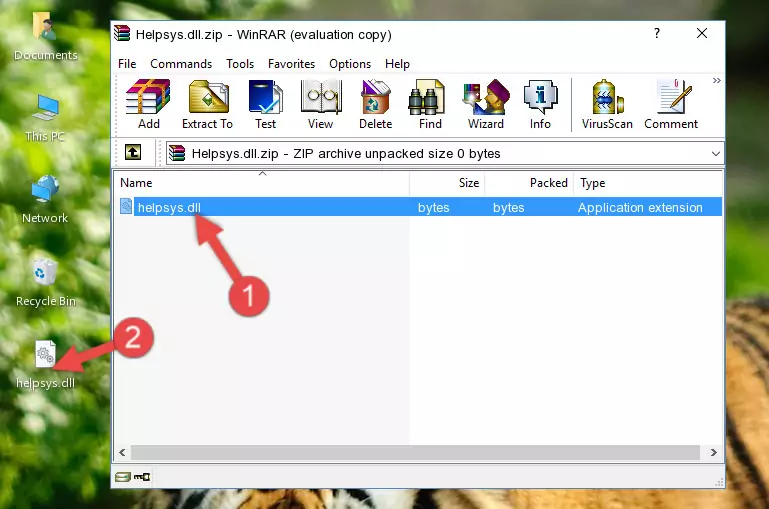This screenshot has width=769, height=509.
Task: Open the File menu
Action: click(127, 64)
